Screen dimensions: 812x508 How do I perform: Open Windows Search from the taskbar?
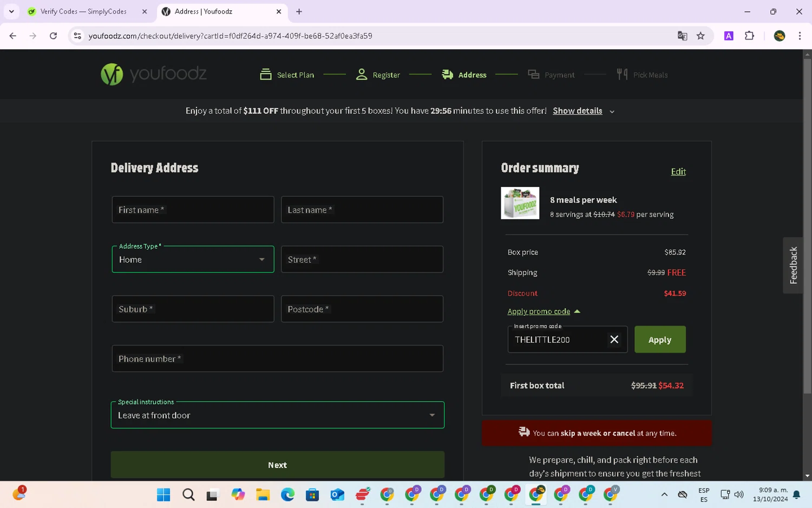coord(188,494)
